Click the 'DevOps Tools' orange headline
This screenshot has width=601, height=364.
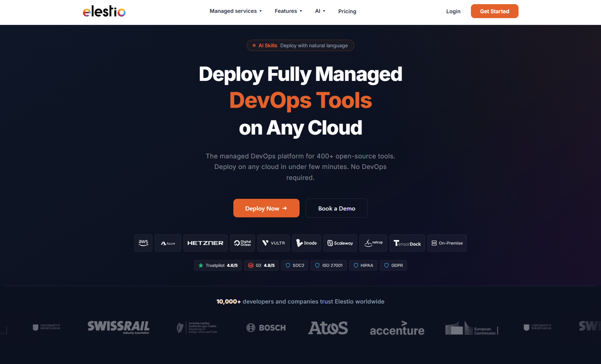(301, 101)
